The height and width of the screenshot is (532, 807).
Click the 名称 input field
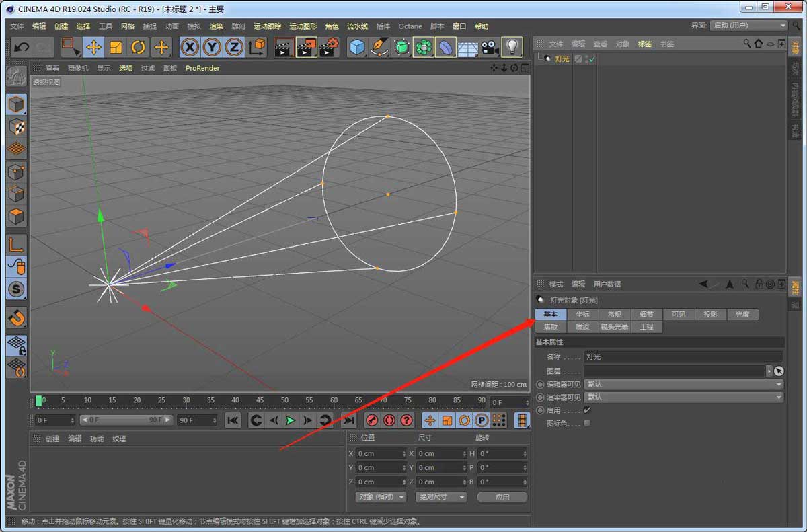pyautogui.click(x=683, y=357)
